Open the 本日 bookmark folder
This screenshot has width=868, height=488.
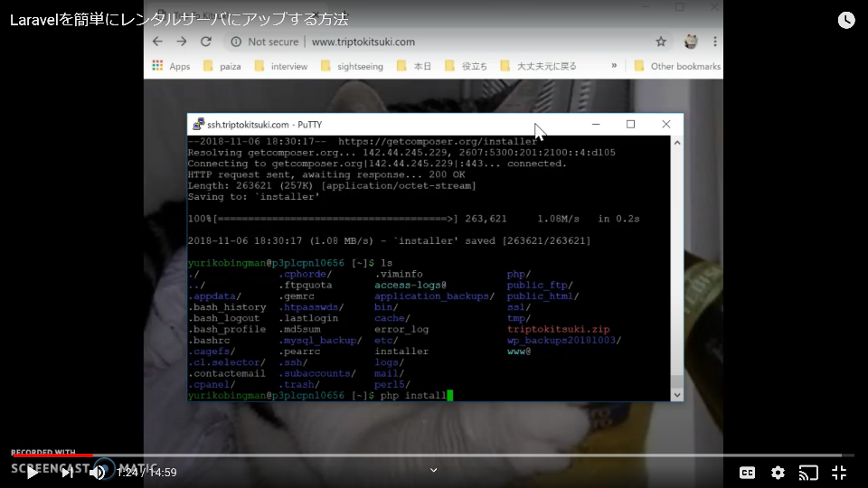(x=414, y=66)
